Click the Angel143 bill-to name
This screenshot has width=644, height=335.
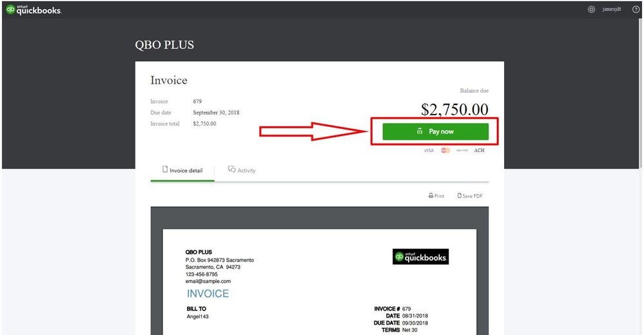(197, 316)
